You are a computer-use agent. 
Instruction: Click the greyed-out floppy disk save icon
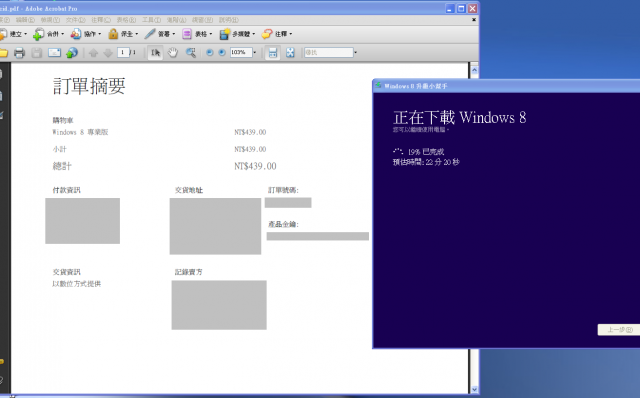37,53
